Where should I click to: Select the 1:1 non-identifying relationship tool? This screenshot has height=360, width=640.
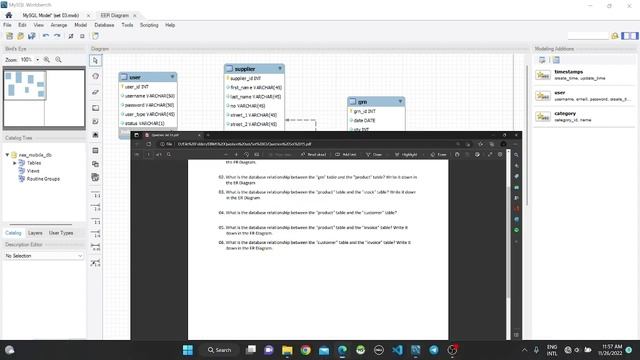96,194
